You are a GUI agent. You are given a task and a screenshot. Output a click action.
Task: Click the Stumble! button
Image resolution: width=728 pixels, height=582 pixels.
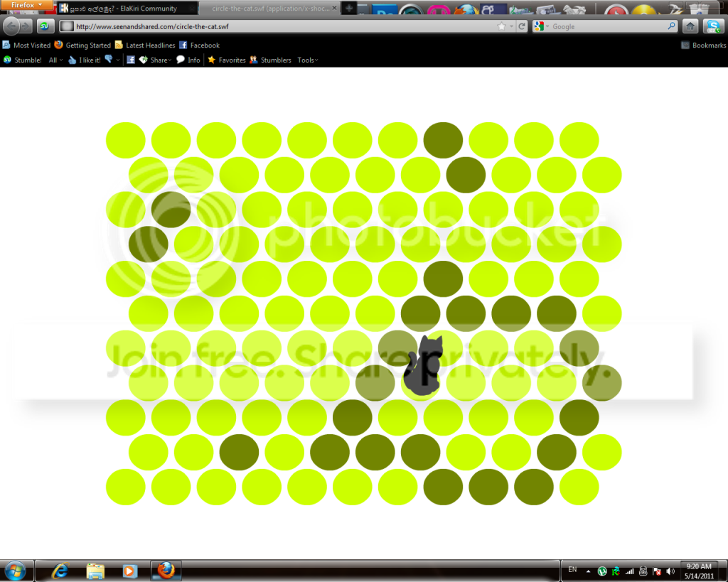click(x=22, y=60)
